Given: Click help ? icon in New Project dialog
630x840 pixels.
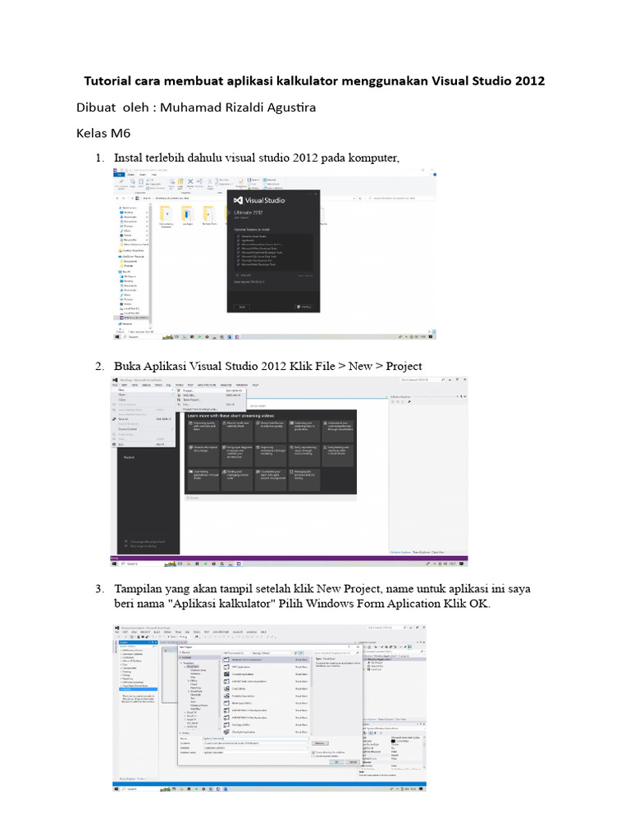Looking at the screenshot, I should point(349,646).
